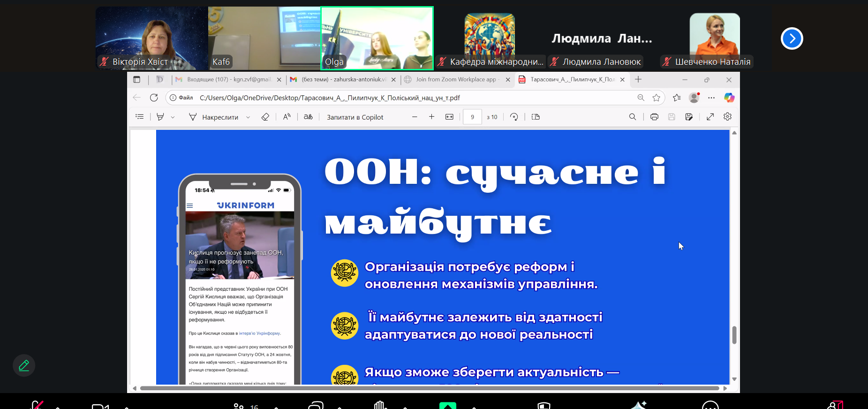Click the magnifier zoom icon in address bar

tap(641, 98)
